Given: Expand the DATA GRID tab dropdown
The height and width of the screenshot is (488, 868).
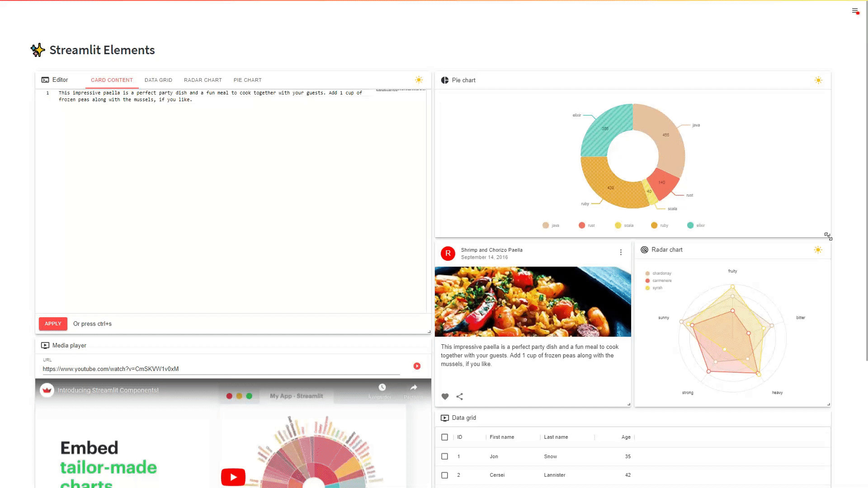Looking at the screenshot, I should (x=158, y=80).
